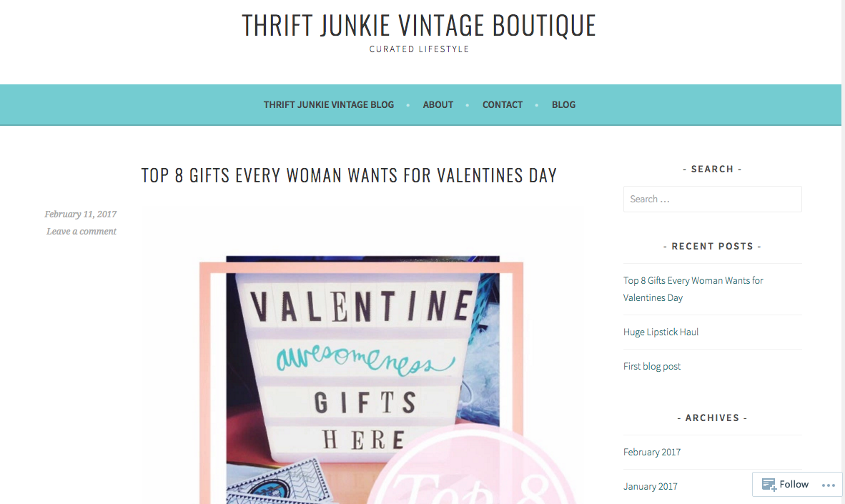Click the Thrift Junkie Vintage Boutique site title

pyautogui.click(x=419, y=25)
